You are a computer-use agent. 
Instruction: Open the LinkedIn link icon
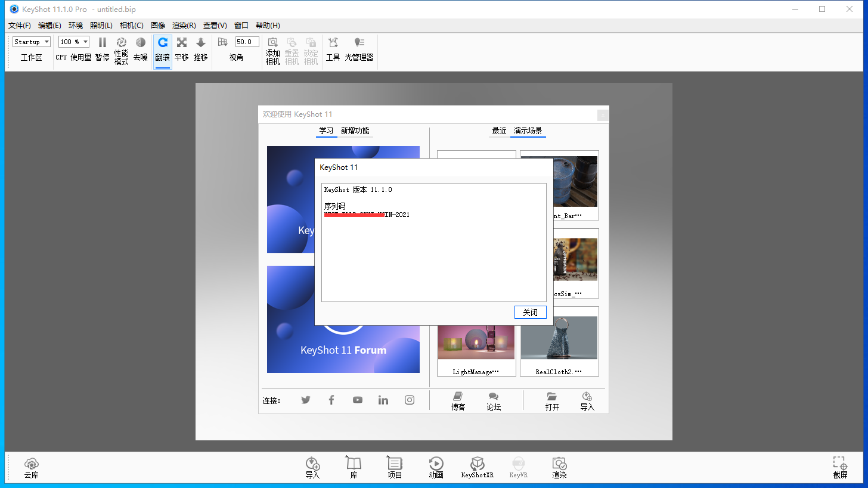point(383,400)
